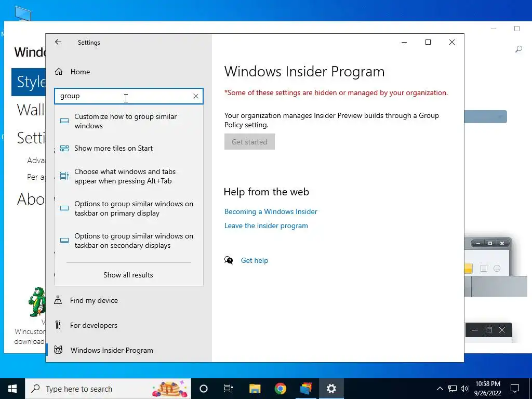
Task: Click the Home house icon
Action: (x=59, y=72)
